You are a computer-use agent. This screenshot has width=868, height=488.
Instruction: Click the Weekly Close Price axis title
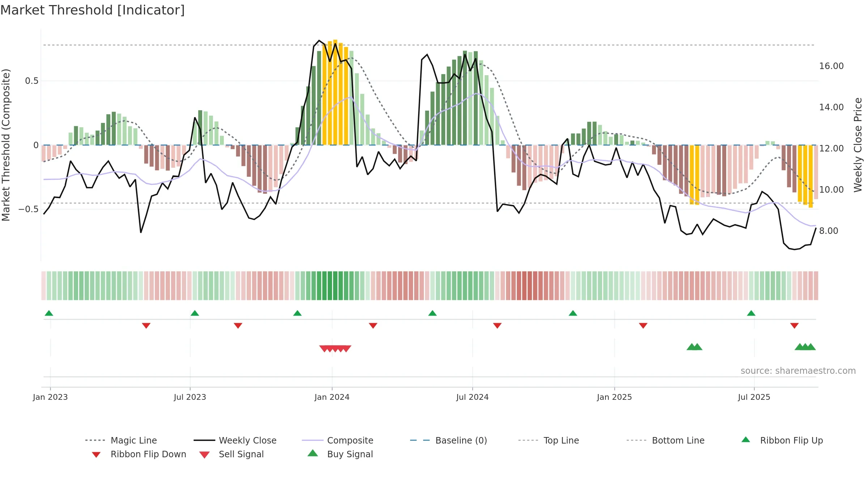(858, 145)
